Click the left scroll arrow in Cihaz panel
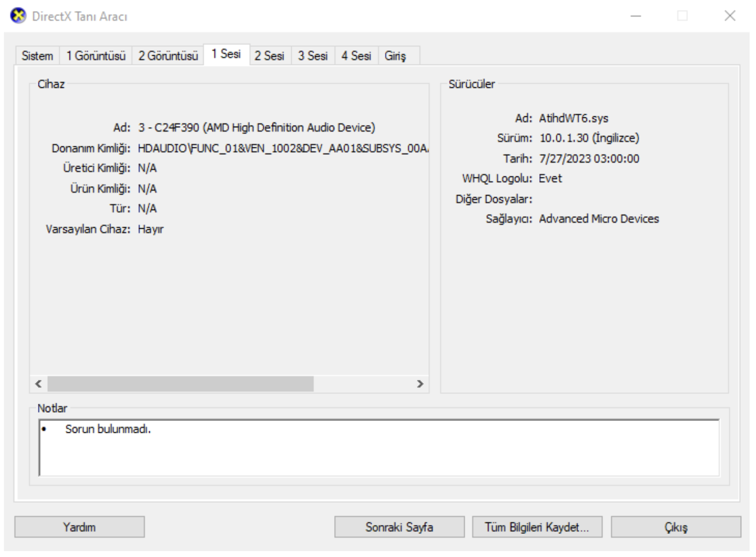 click(38, 383)
